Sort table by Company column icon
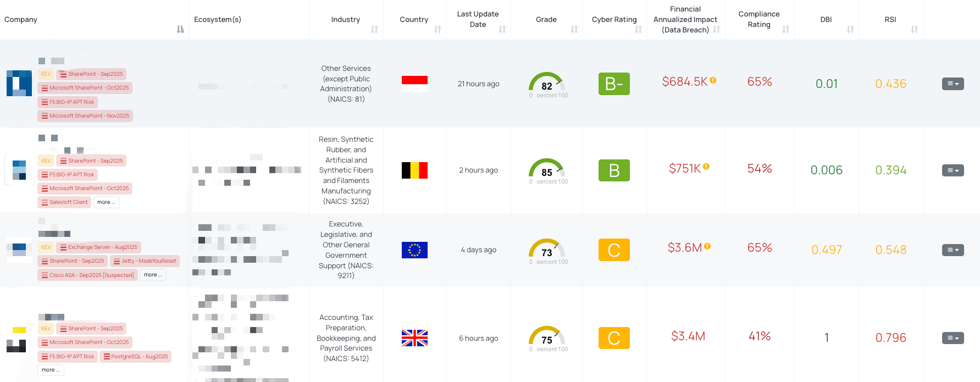Screen dimensions: 980x382 180,29
